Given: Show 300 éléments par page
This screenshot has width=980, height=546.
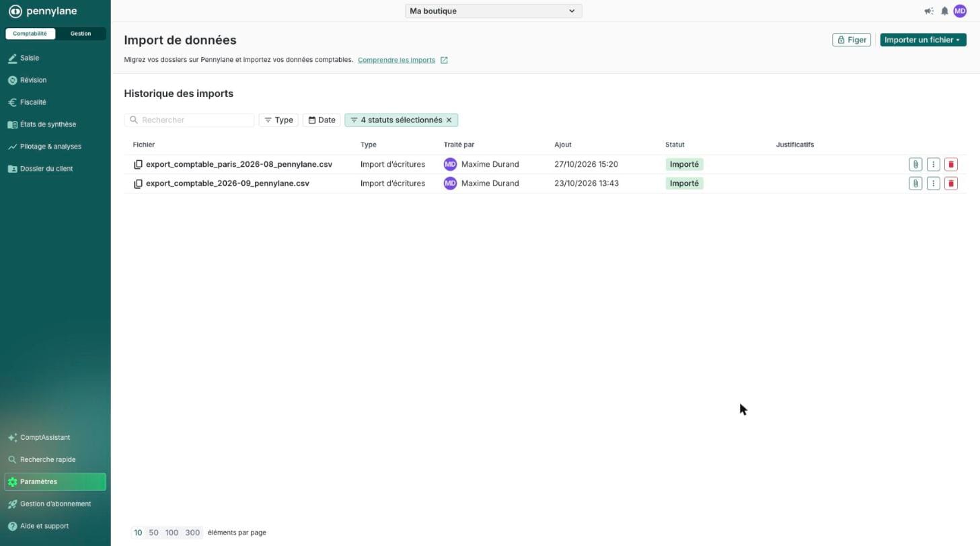Looking at the screenshot, I should coord(192,533).
